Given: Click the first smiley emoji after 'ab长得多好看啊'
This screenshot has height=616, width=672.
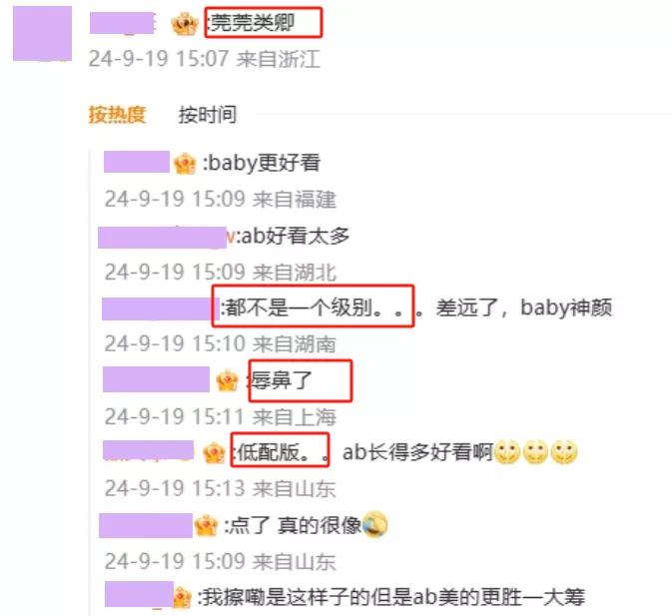Looking at the screenshot, I should point(507,453).
